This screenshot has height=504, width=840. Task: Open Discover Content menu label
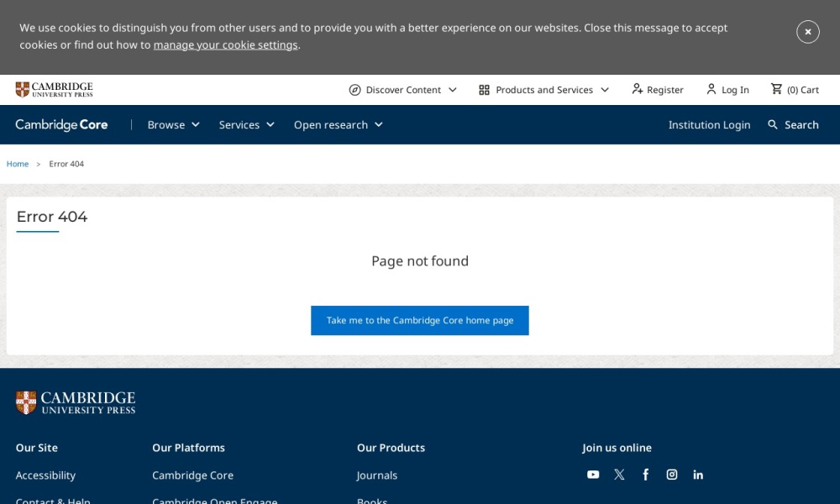[x=403, y=90]
